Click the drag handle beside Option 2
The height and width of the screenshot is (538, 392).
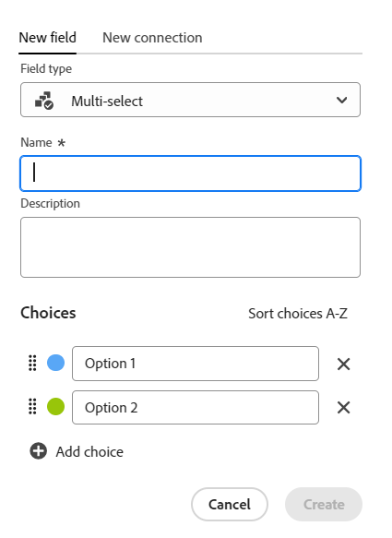[x=32, y=407]
